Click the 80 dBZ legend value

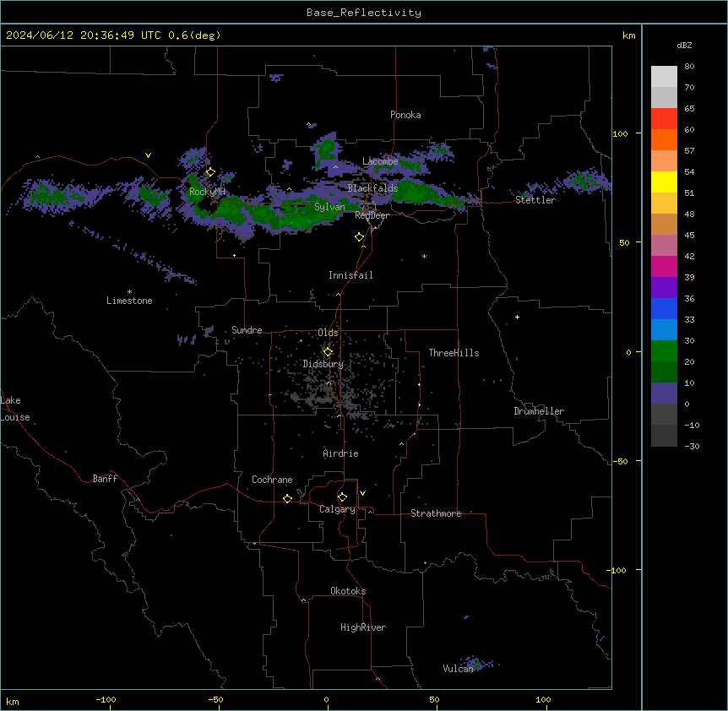coord(689,67)
